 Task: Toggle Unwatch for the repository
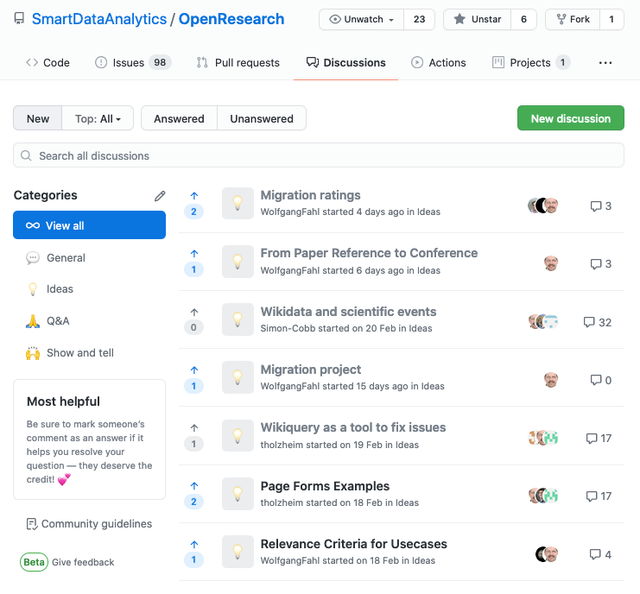coord(362,19)
